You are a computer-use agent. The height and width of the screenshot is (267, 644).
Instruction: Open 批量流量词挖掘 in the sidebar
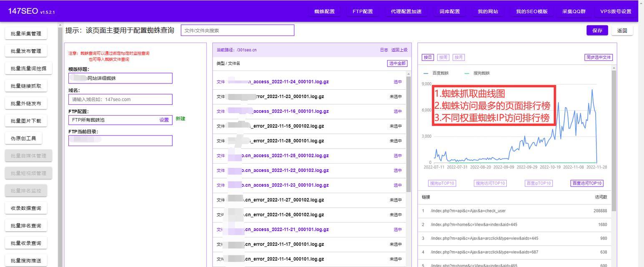tap(28, 69)
